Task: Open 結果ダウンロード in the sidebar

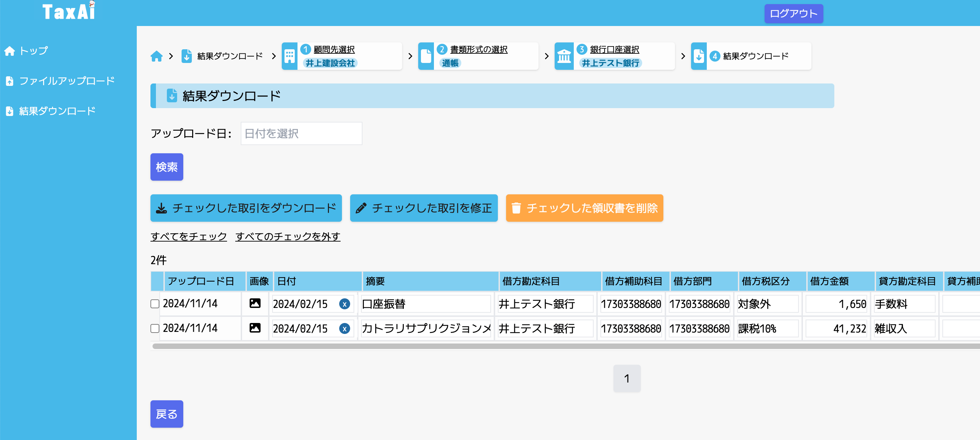Action: [57, 111]
